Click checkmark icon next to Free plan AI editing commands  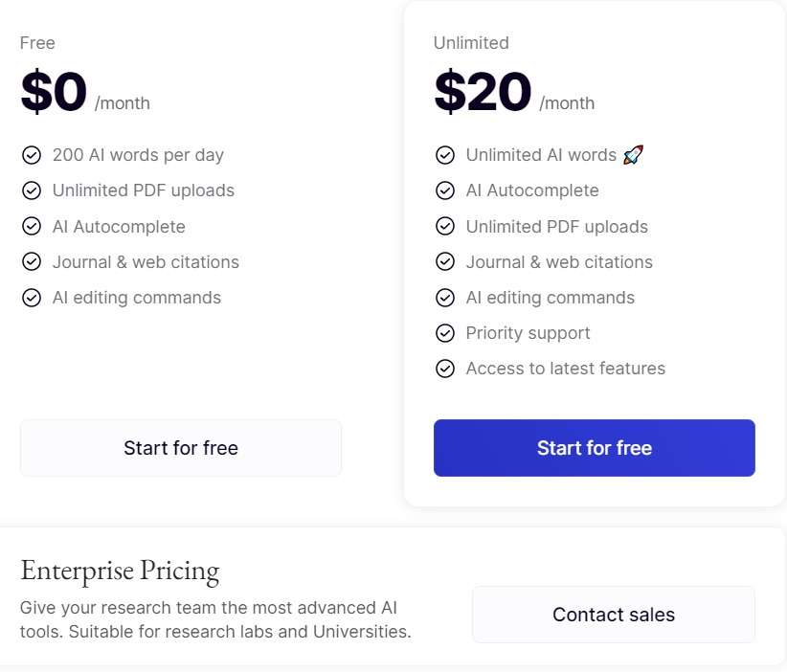point(32,298)
